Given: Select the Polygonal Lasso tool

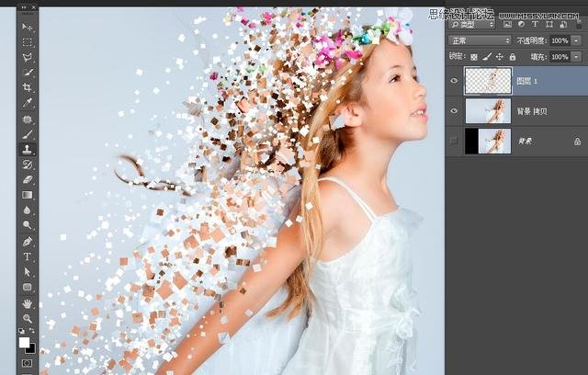Looking at the screenshot, I should [27, 57].
